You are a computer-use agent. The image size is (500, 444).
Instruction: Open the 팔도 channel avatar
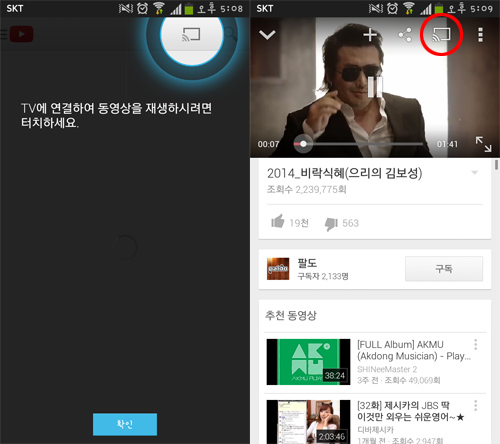pos(278,269)
